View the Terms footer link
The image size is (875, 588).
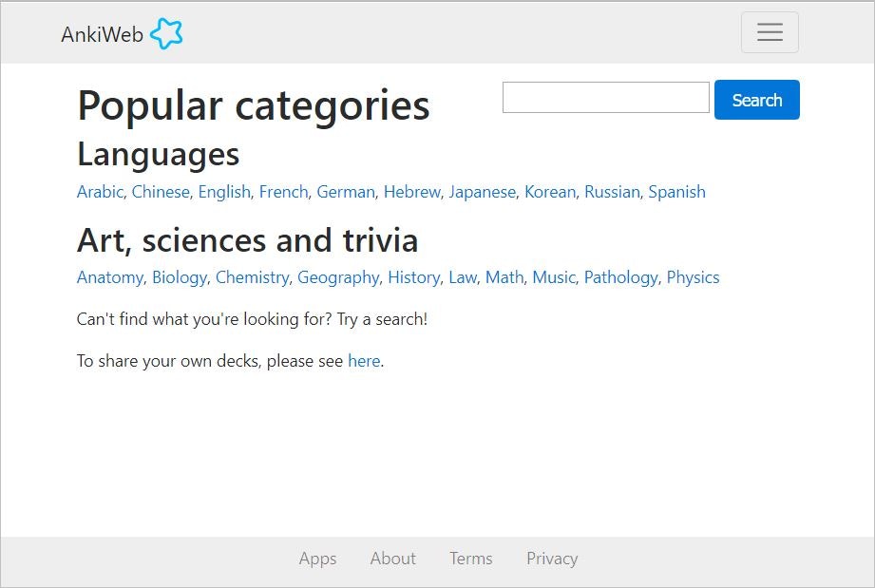click(x=471, y=559)
